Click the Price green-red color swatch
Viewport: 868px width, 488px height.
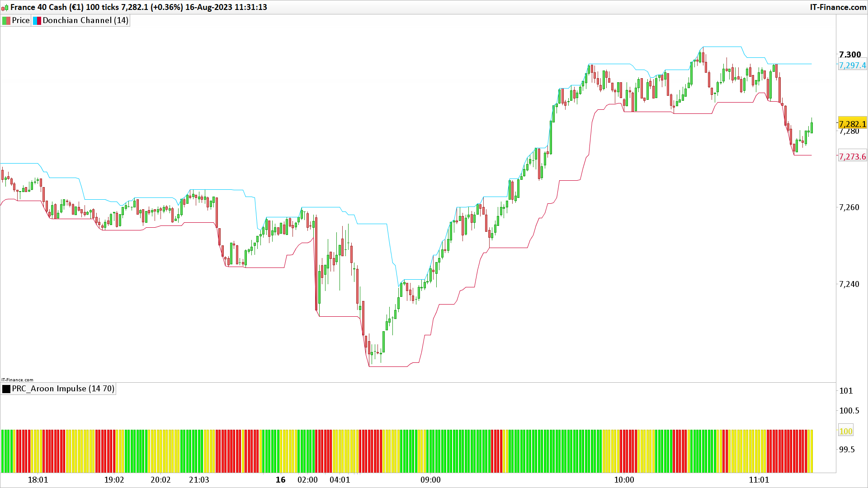coord(6,20)
